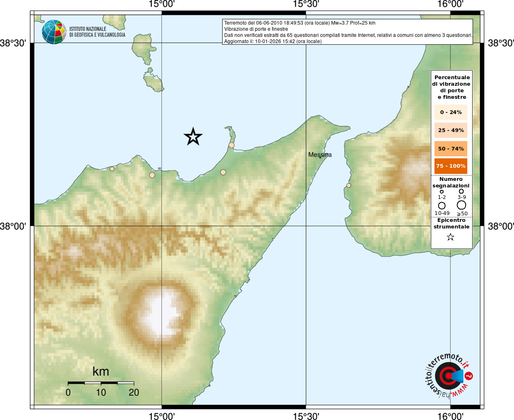
Task: Click the 0 - 24% color swatch
Action: click(451, 112)
